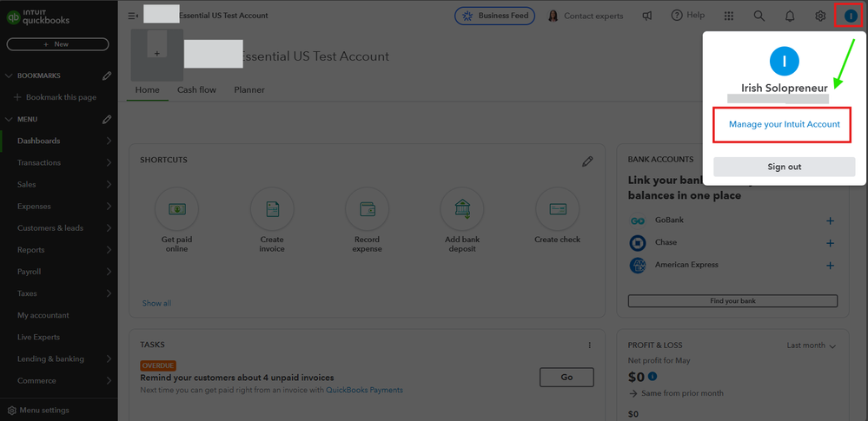Add GoBank with its plus icon
Screen dimensions: 868x421
(x=830, y=220)
